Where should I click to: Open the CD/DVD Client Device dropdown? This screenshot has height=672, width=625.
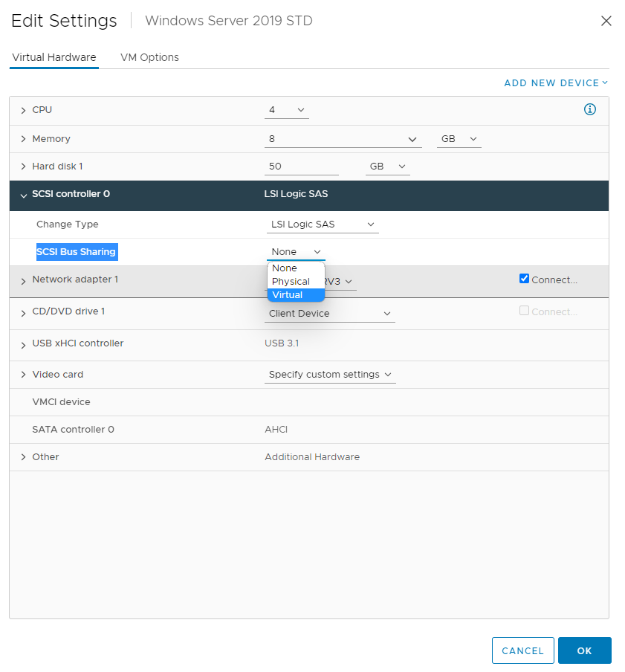[329, 313]
